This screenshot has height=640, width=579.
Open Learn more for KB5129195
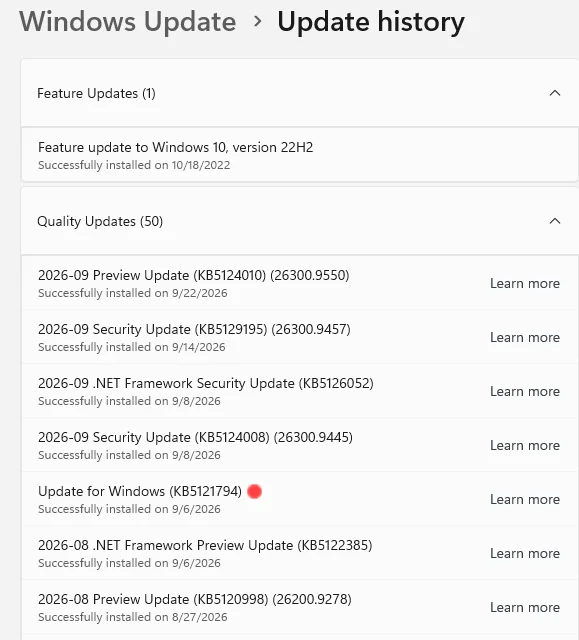525,337
